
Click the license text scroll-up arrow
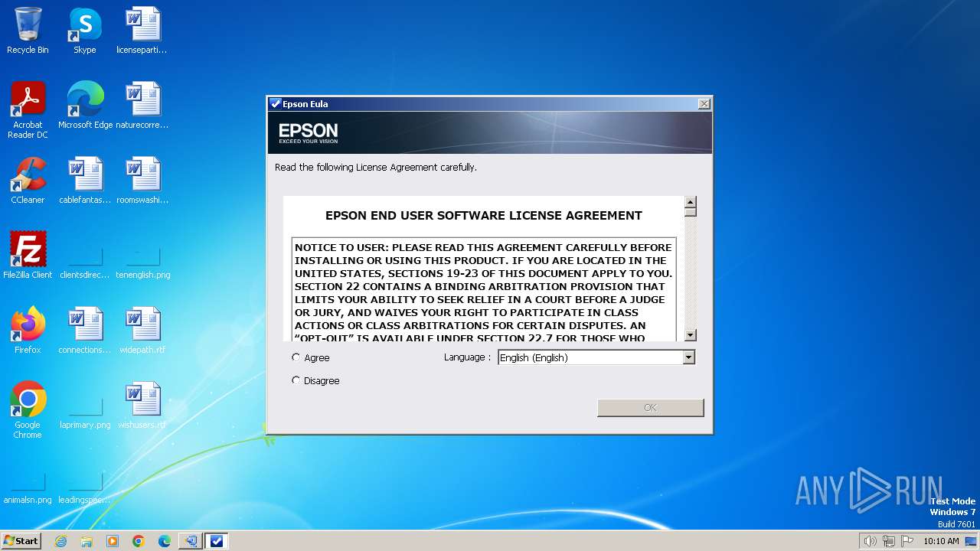tap(691, 202)
